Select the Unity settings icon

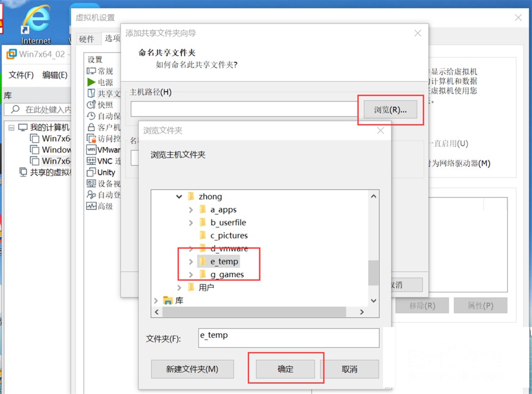pos(91,172)
